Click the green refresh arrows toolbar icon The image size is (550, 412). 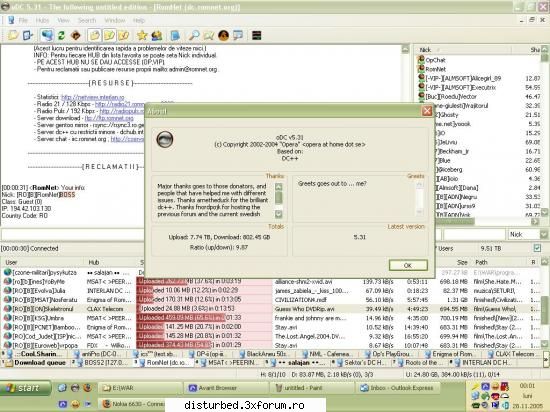[x=61, y=35]
